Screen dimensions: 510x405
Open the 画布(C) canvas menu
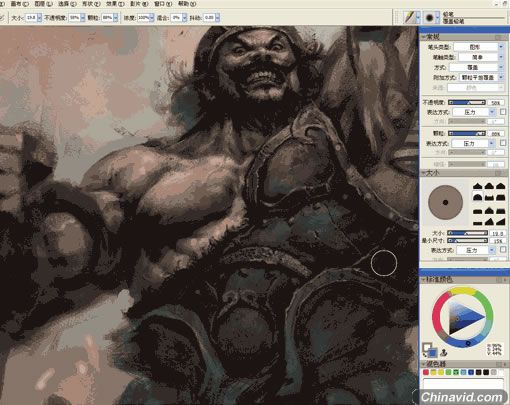[20, 4]
